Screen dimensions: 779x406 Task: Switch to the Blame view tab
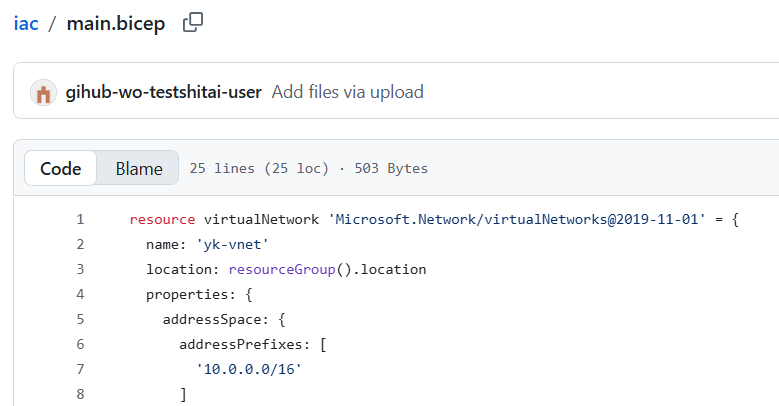click(x=138, y=168)
